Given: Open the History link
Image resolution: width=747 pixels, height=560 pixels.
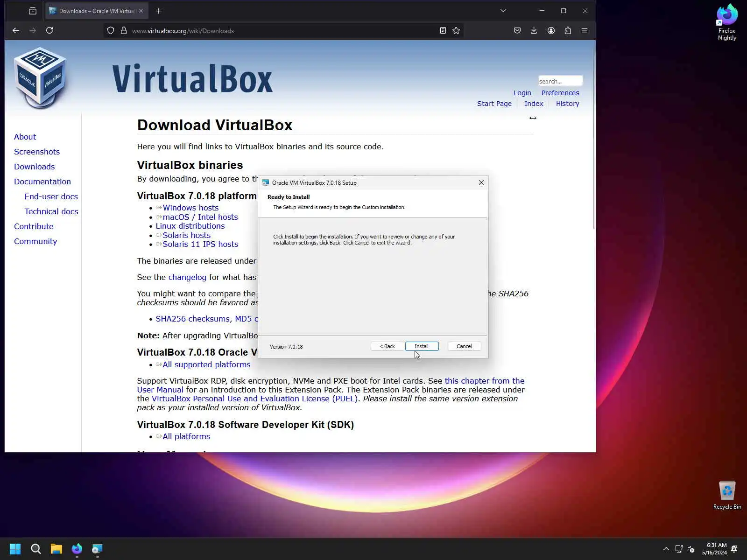Looking at the screenshot, I should point(568,104).
